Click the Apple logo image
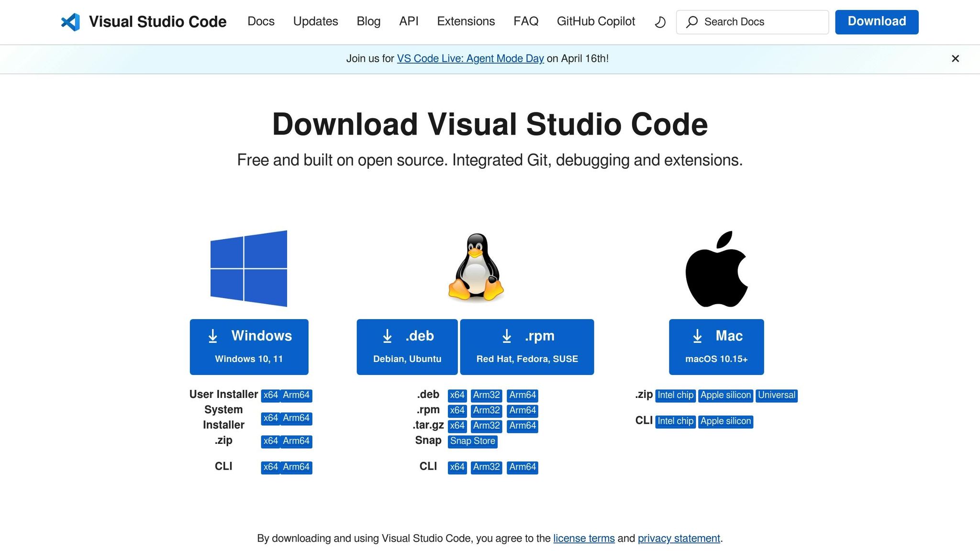The height and width of the screenshot is (551, 980). (x=716, y=269)
